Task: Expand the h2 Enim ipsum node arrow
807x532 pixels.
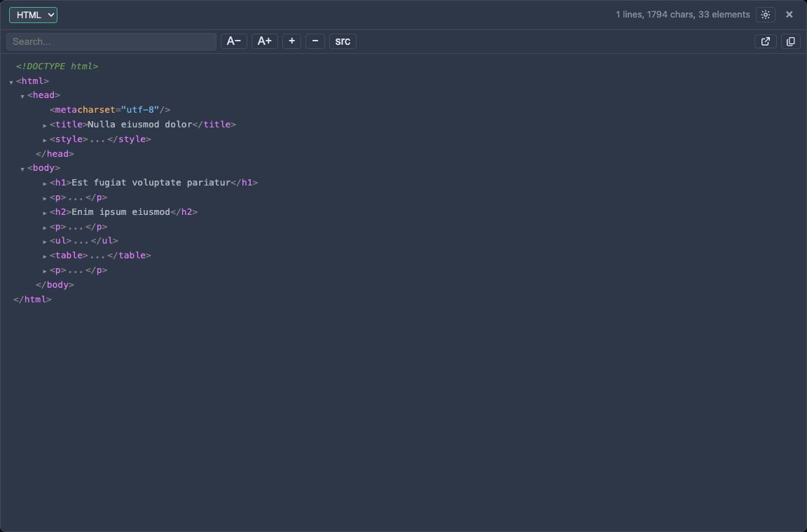Action: (45, 213)
